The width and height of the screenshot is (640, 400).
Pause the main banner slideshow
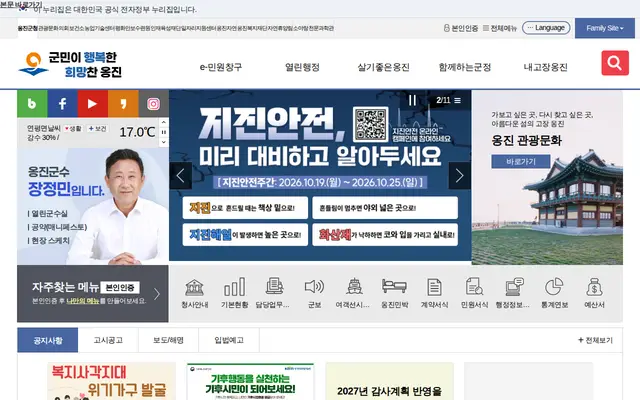(x=413, y=100)
